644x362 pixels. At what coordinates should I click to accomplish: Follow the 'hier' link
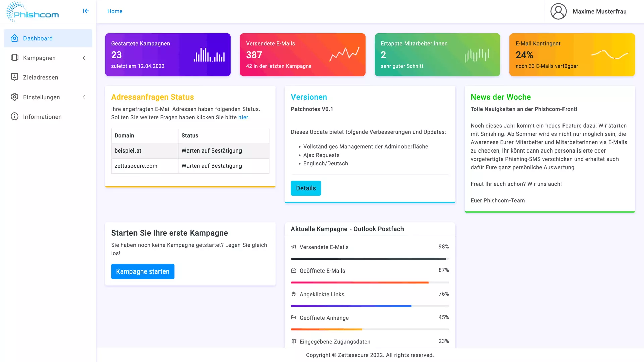pos(243,117)
